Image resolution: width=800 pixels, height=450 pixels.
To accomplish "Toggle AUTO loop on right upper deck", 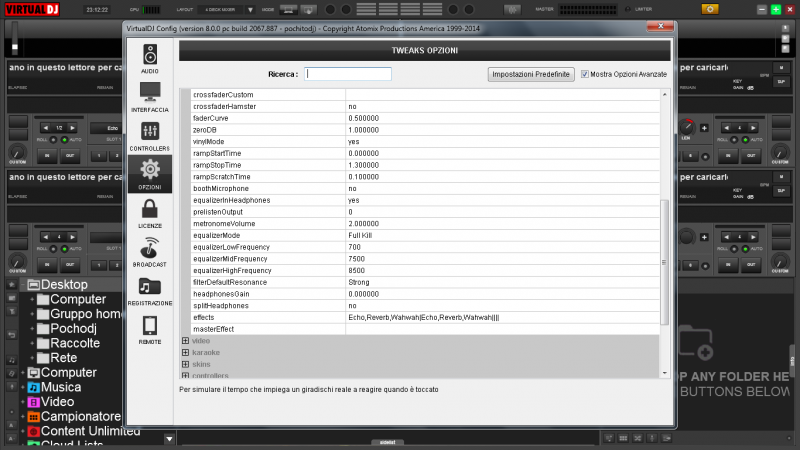I will coord(745,140).
